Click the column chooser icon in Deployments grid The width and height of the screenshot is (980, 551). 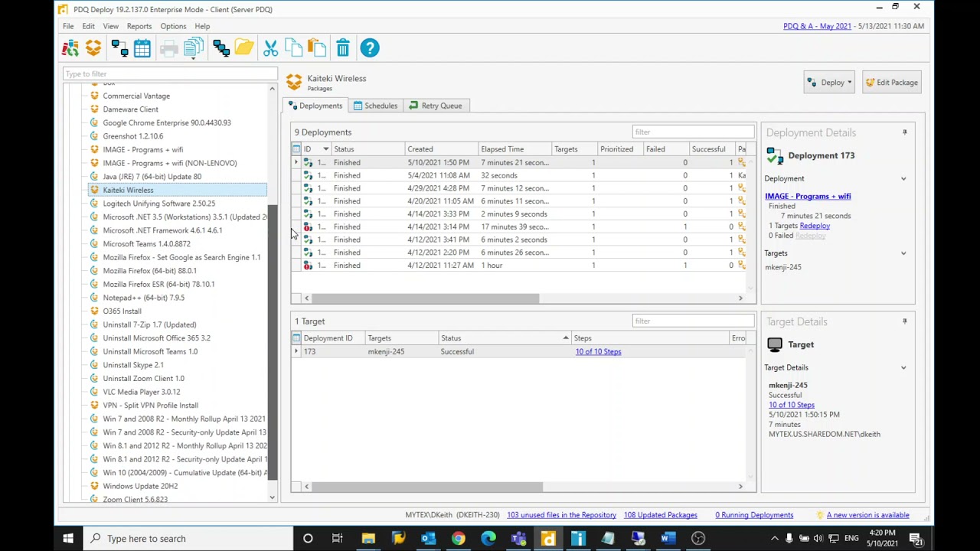296,149
